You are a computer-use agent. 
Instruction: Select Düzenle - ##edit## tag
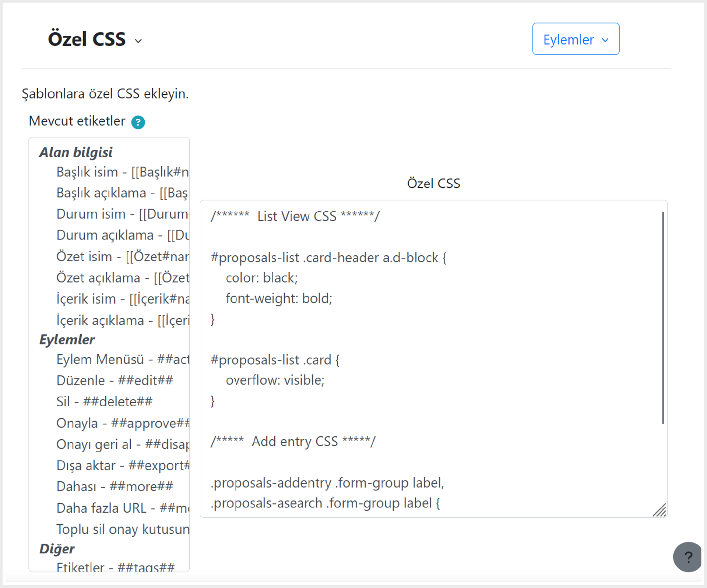[115, 380]
